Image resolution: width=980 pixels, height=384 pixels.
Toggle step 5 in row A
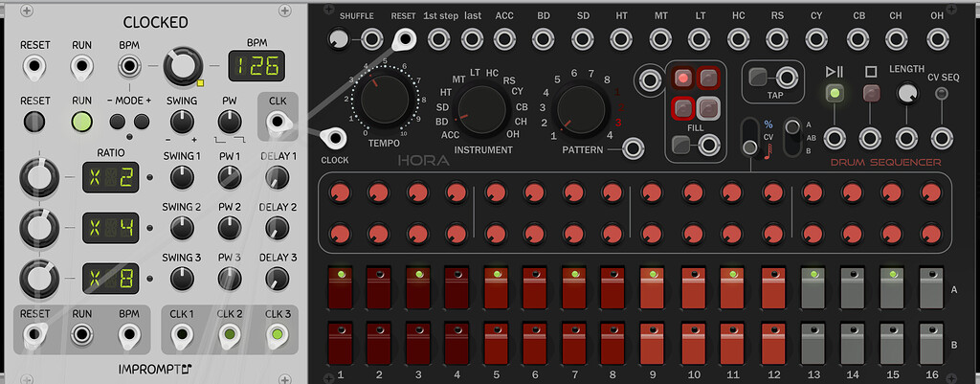497,287
